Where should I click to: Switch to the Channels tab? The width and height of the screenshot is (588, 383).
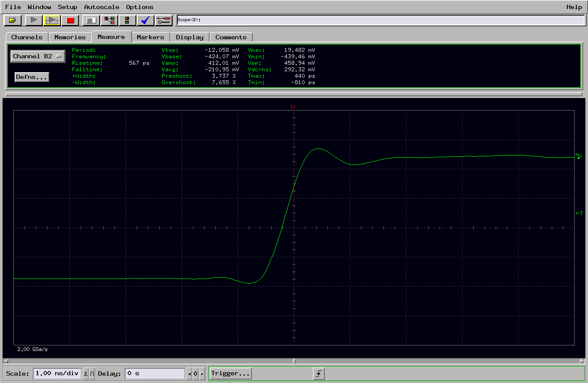27,37
